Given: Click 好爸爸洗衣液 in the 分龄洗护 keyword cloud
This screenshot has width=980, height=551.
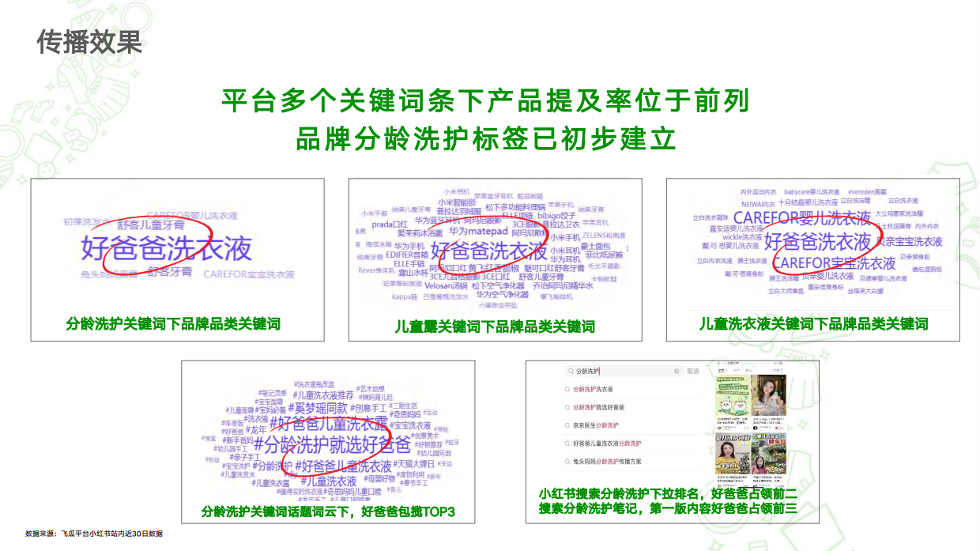Looking at the screenshot, I should coord(167,248).
